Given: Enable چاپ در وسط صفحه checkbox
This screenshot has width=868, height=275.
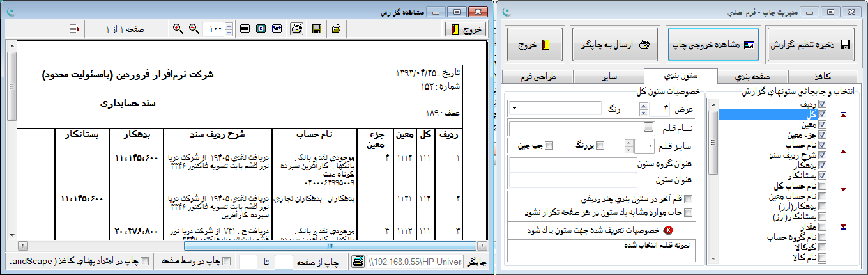Looking at the screenshot, I should pos(225,262).
